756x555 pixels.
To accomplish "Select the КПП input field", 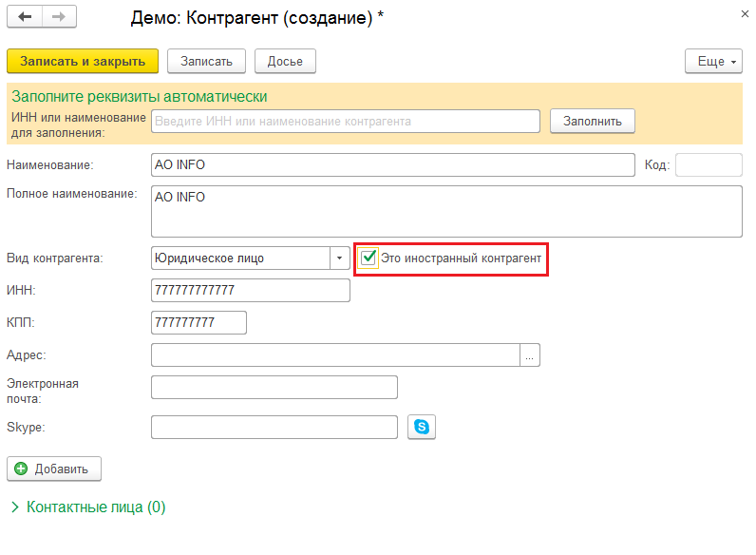I will tap(198, 322).
